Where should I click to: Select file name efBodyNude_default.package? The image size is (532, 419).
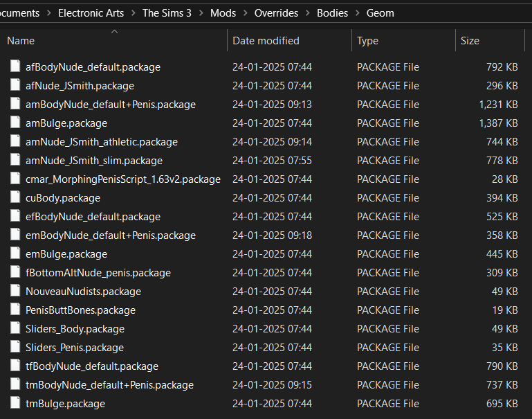point(93,217)
